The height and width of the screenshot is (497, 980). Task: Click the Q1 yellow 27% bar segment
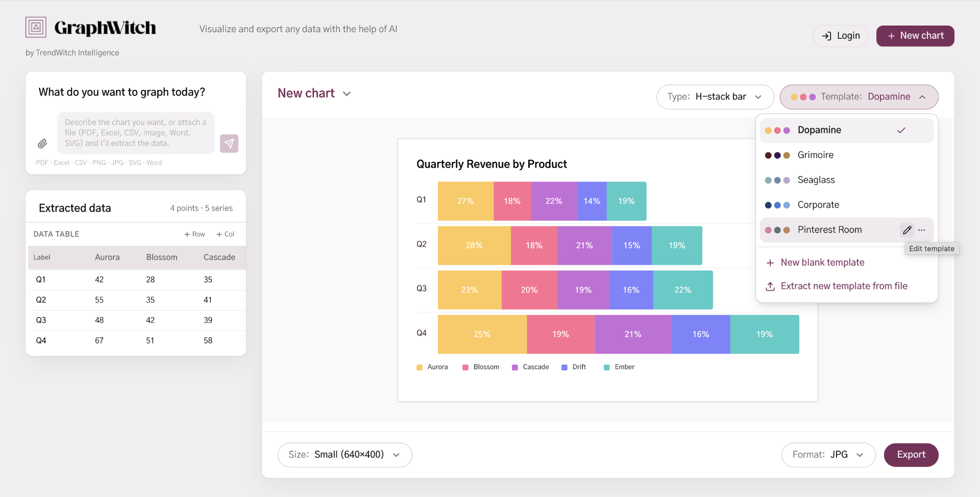[x=465, y=201]
